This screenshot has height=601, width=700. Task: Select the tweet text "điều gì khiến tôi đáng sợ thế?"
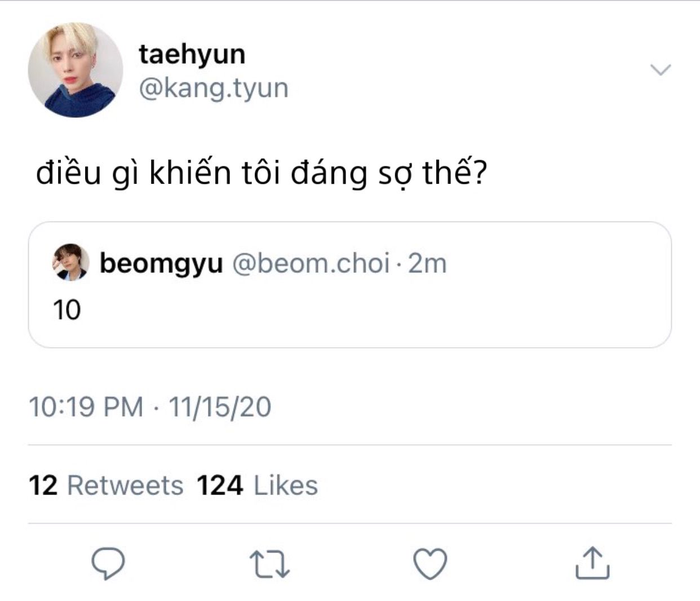(261, 173)
